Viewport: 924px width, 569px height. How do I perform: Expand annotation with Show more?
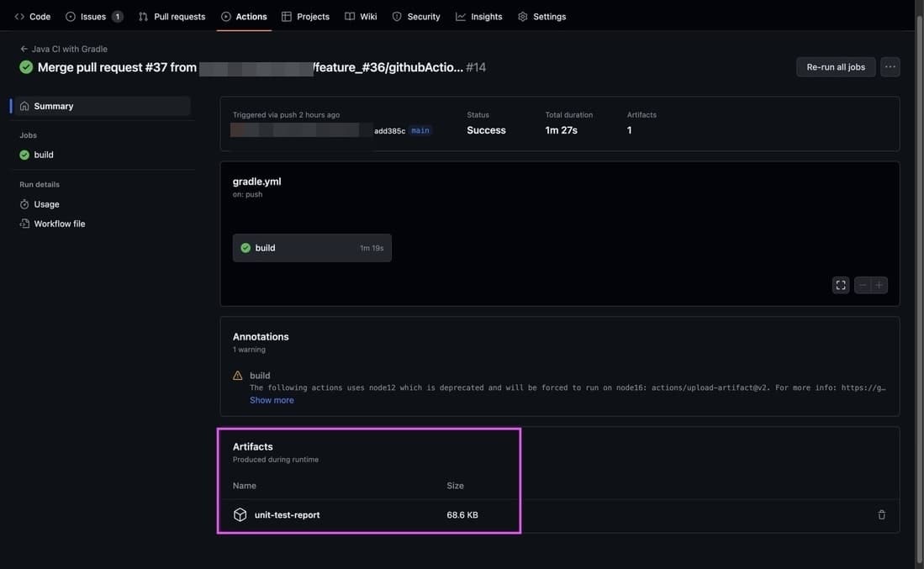pyautogui.click(x=272, y=400)
